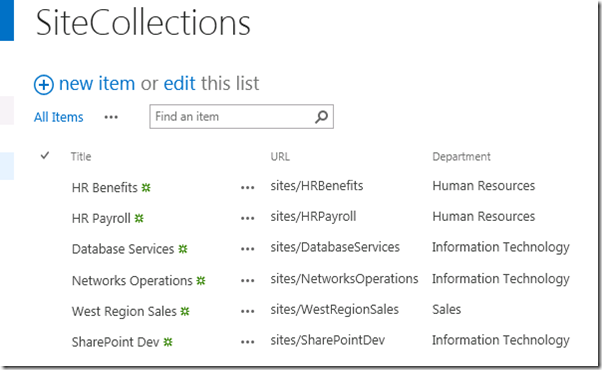The width and height of the screenshot is (602, 370).
Task: Open ellipsis menu for SharePoint Dev row
Action: [x=248, y=342]
